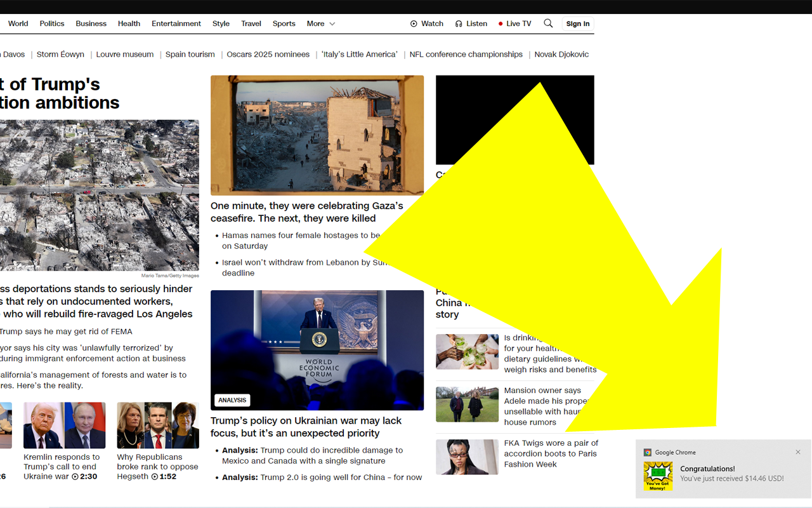The image size is (812, 508).
Task: Open the Watch video link
Action: coord(427,23)
